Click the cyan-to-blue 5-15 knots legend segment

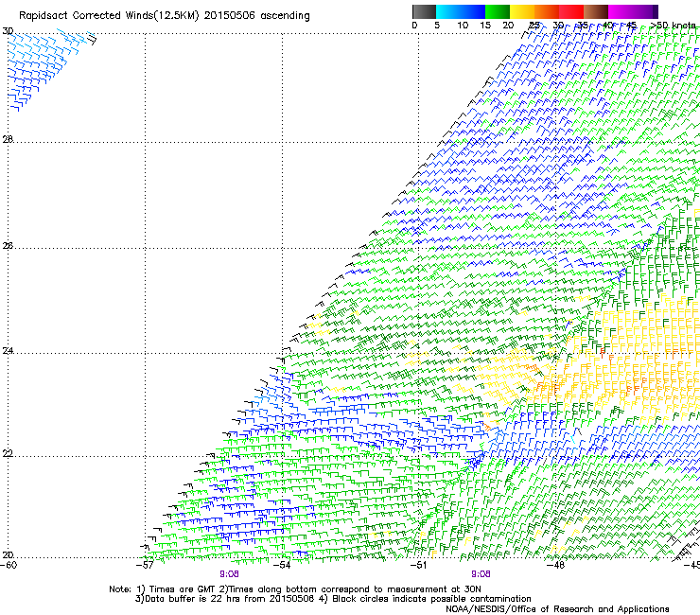pyautogui.click(x=461, y=11)
